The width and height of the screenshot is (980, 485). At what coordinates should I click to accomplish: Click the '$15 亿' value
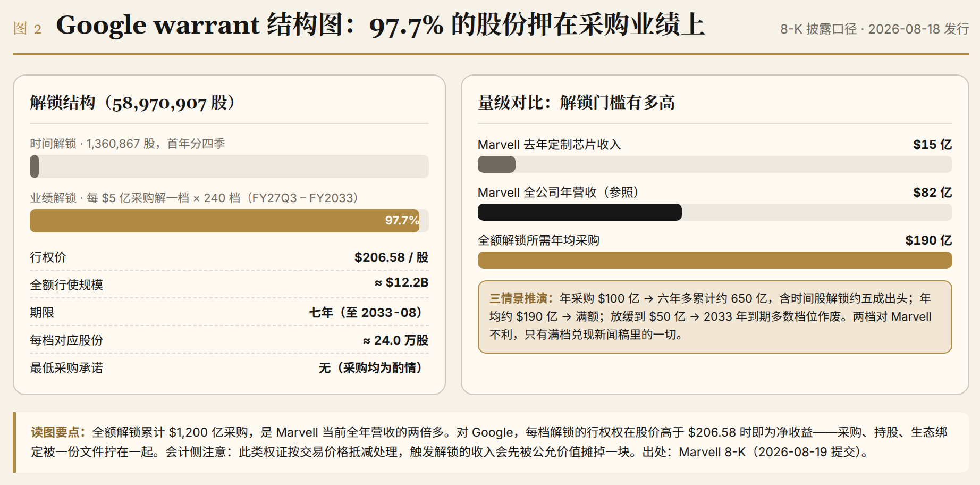[x=932, y=145]
